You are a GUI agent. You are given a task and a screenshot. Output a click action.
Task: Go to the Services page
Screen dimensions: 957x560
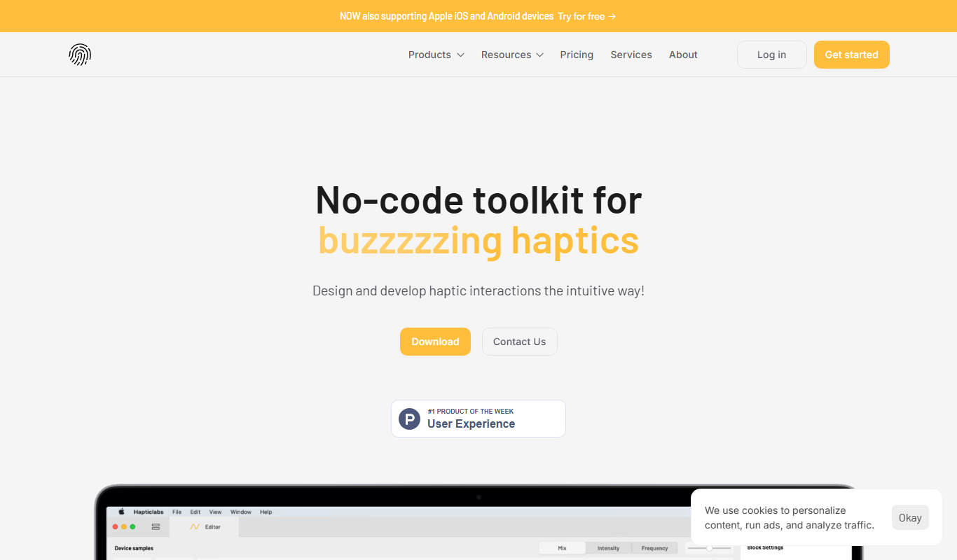631,55
